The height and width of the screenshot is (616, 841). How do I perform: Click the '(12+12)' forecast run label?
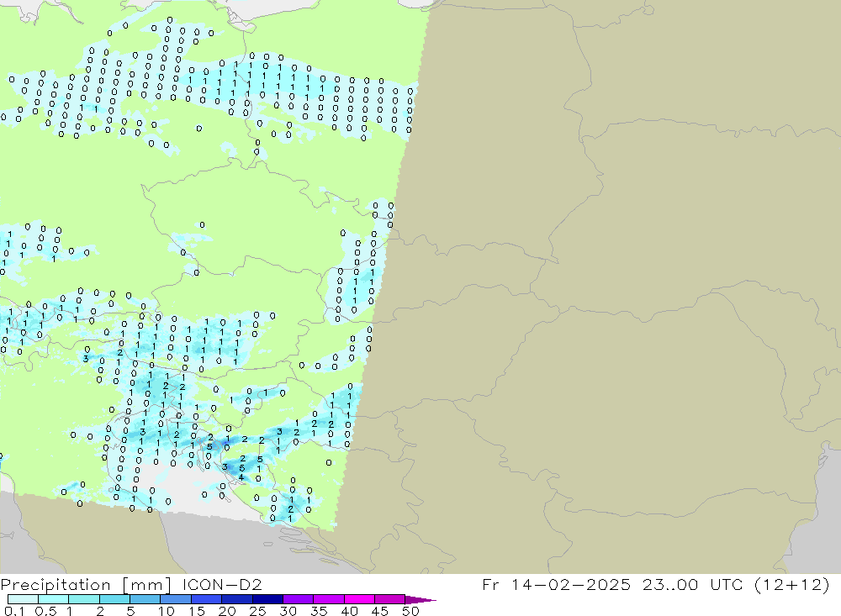[x=792, y=584]
